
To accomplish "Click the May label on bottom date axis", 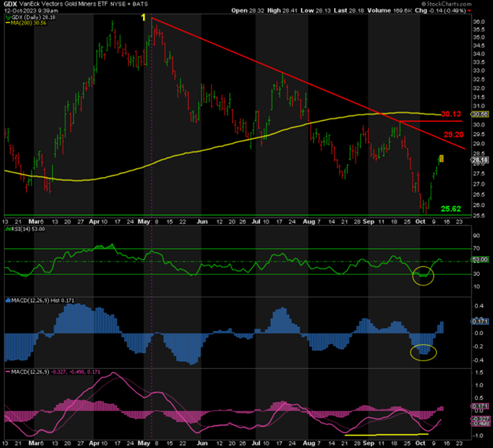I will pyautogui.click(x=144, y=443).
